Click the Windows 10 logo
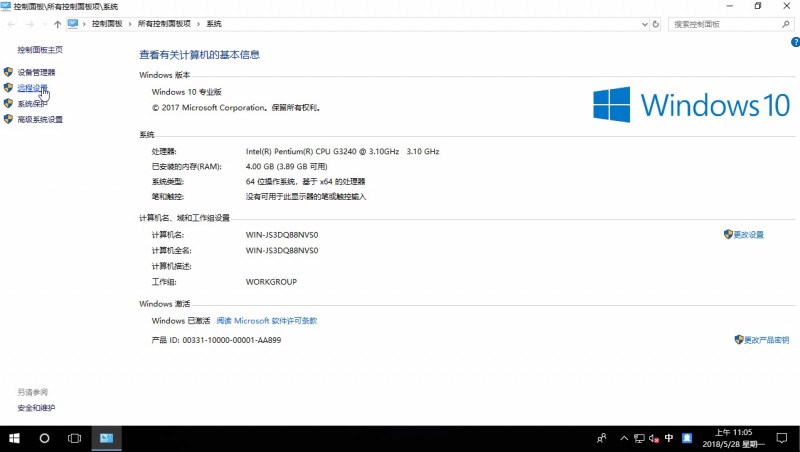 click(x=691, y=105)
